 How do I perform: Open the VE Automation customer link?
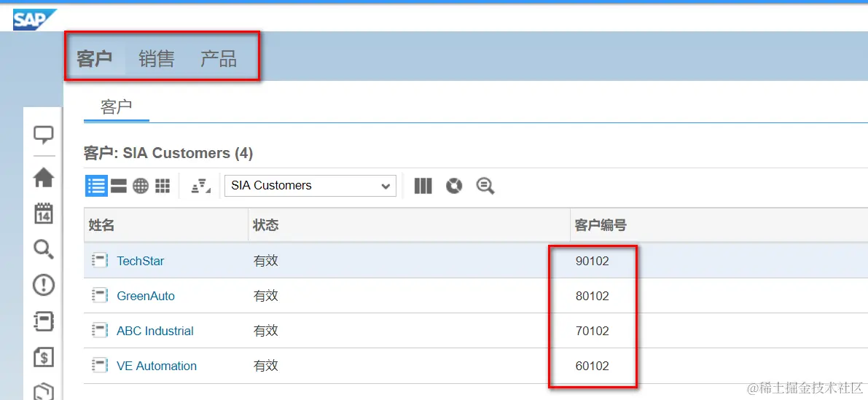157,366
